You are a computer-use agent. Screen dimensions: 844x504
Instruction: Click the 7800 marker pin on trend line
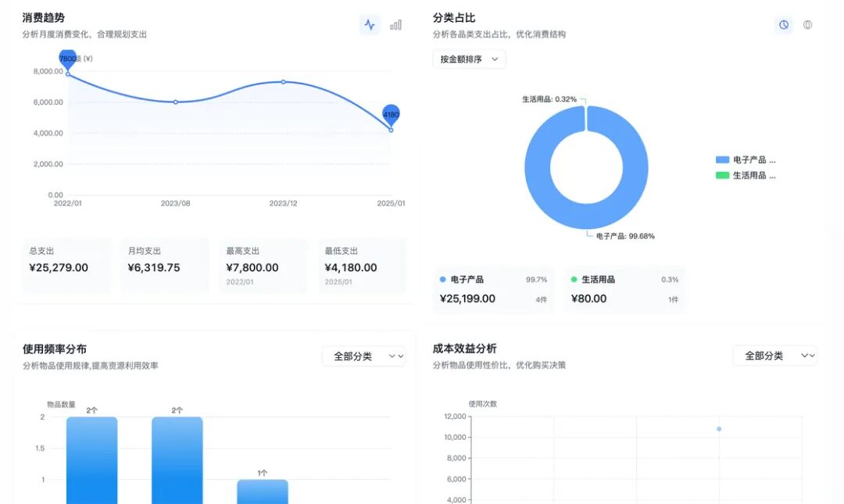(x=68, y=59)
